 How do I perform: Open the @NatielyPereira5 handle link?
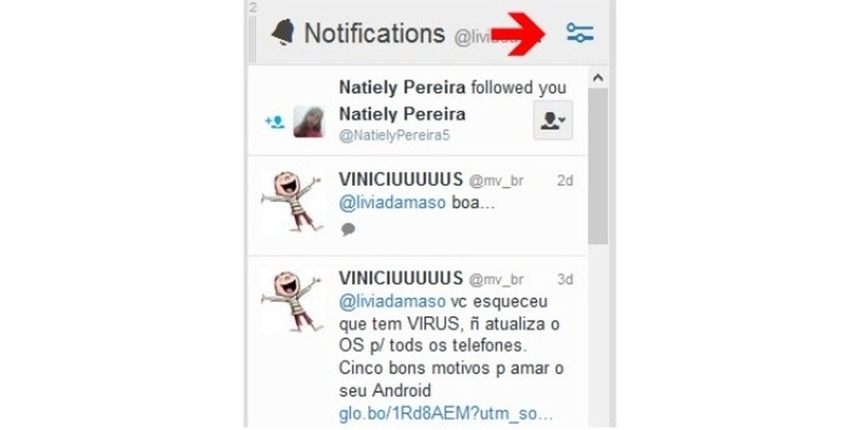pyautogui.click(x=394, y=137)
